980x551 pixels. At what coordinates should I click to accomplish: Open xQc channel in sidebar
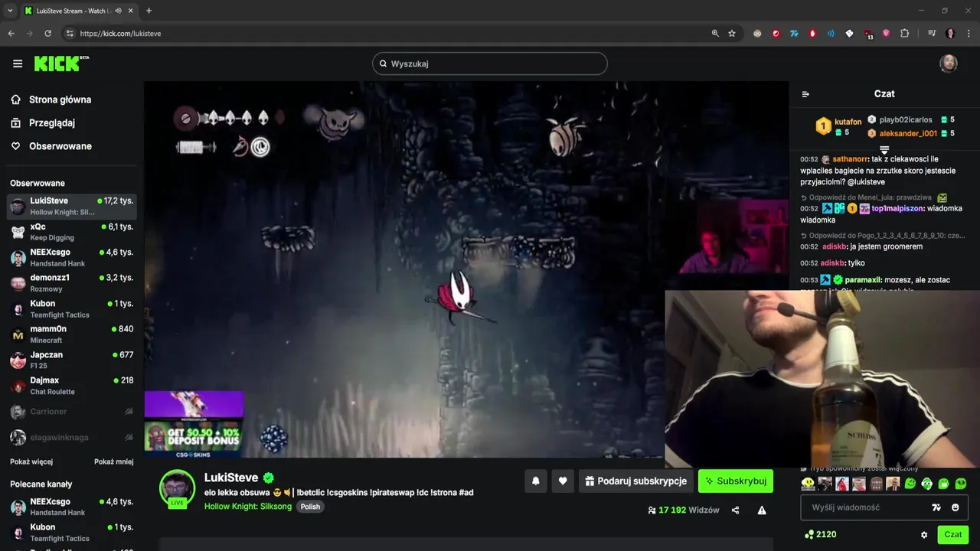click(72, 232)
